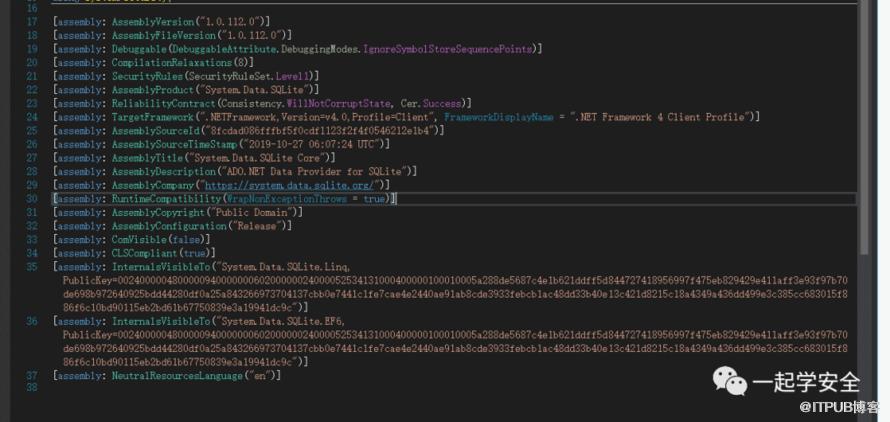Click IgnoreSymbolStoreSequencePoints enum value

coord(447,49)
